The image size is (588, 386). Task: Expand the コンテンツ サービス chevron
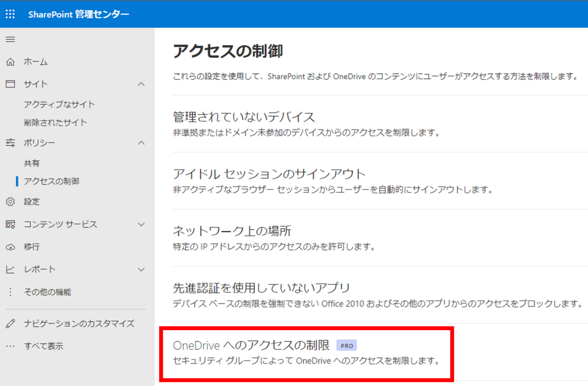(141, 224)
